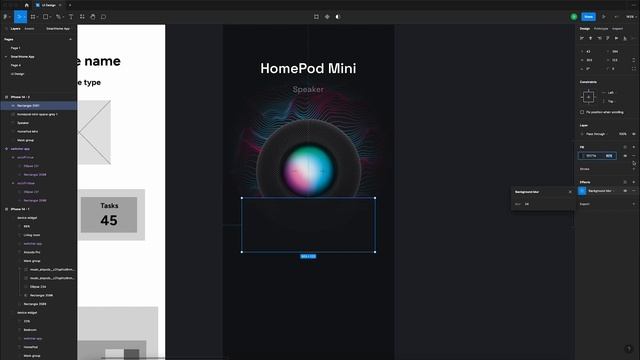The image size is (640, 360).
Task: Go to the Home screen icon
Action: pyautogui.click(x=27, y=5)
